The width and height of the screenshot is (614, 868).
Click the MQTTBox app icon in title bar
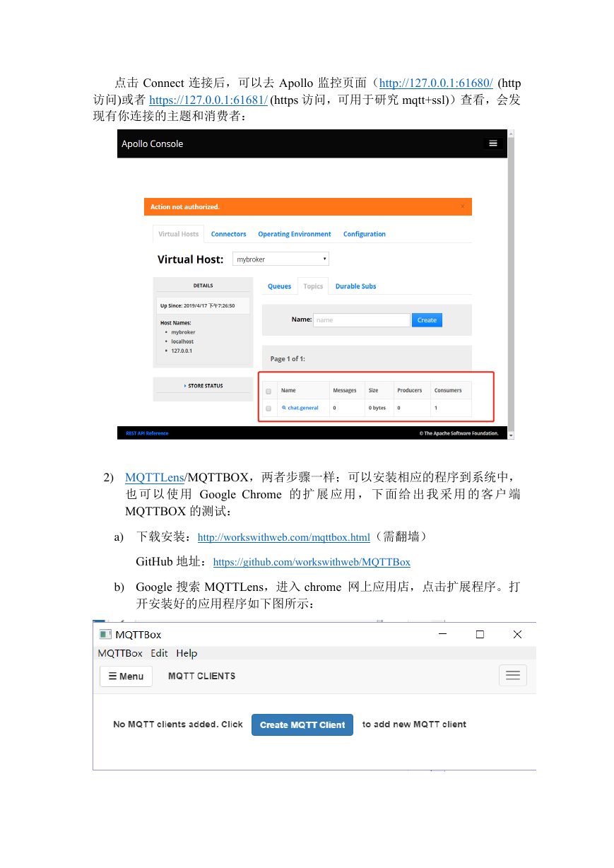coord(105,635)
